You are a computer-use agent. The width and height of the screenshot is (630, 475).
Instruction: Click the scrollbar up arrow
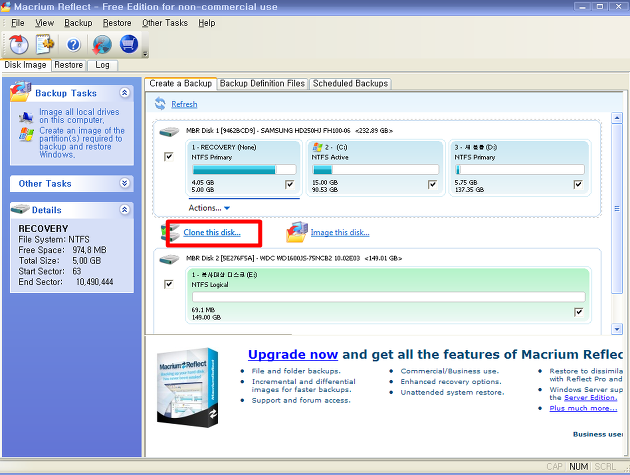click(x=617, y=118)
